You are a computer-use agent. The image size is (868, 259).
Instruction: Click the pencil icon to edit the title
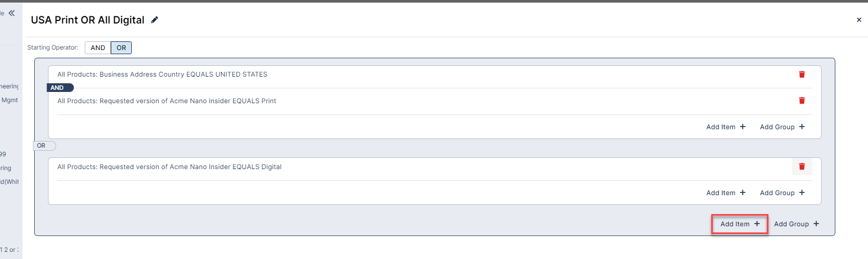pos(155,20)
